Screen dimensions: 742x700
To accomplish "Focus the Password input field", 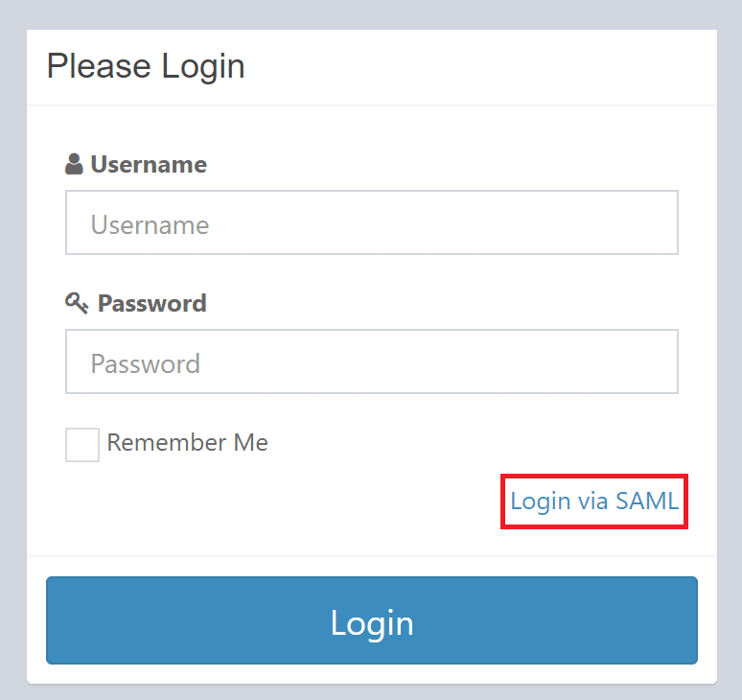I will pos(371,362).
